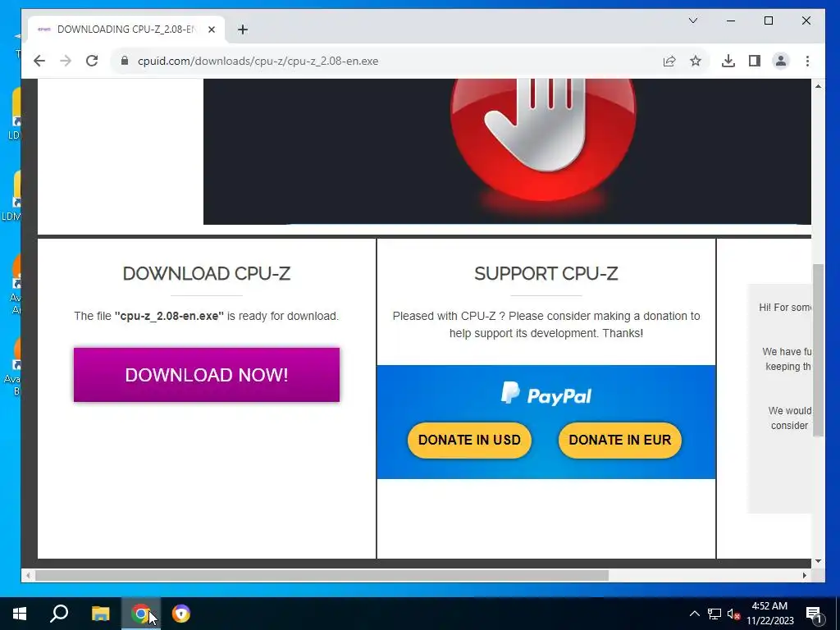Click the scroll up arrow
This screenshot has height=630, width=840.
818,86
